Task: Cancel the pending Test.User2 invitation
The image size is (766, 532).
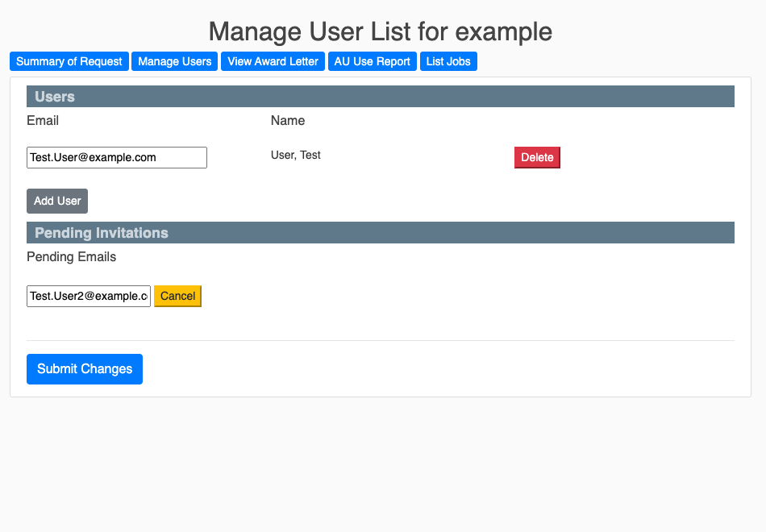Action: (177, 296)
